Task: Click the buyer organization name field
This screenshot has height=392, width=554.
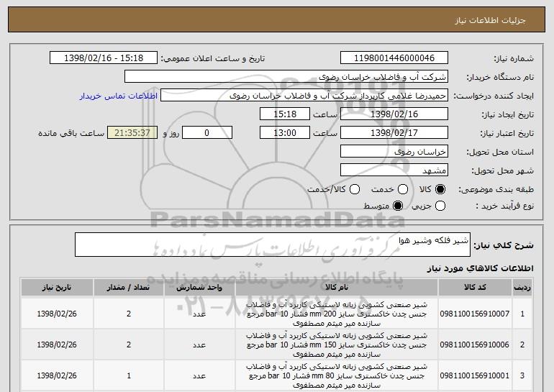Action: [x=286, y=77]
